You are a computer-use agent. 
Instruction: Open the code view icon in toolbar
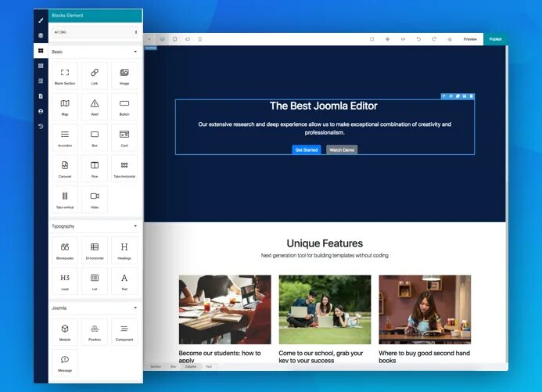coord(403,39)
